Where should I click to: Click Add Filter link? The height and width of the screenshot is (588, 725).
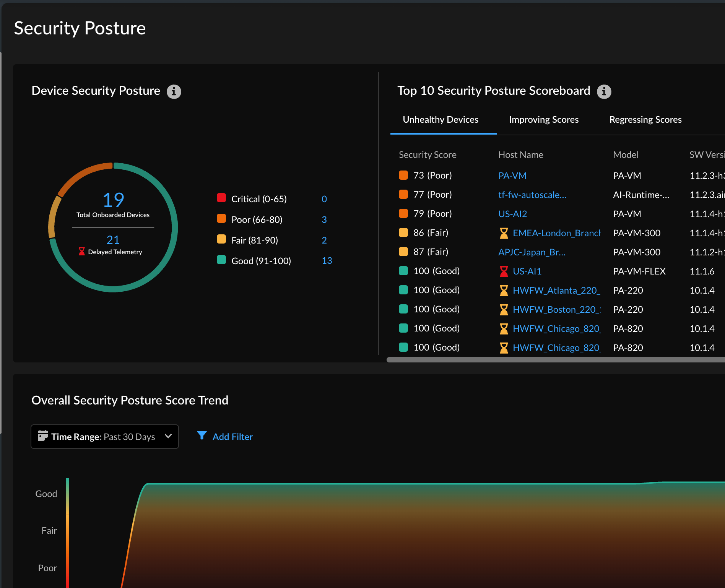(x=232, y=437)
